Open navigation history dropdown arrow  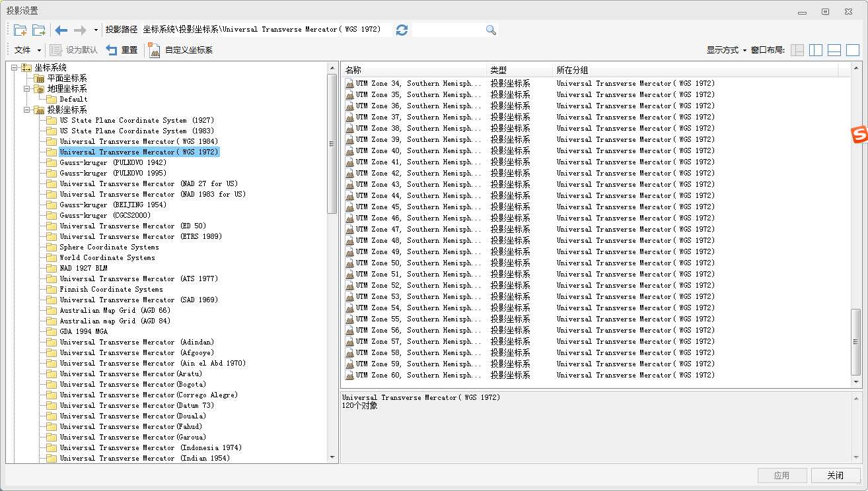tap(96, 30)
